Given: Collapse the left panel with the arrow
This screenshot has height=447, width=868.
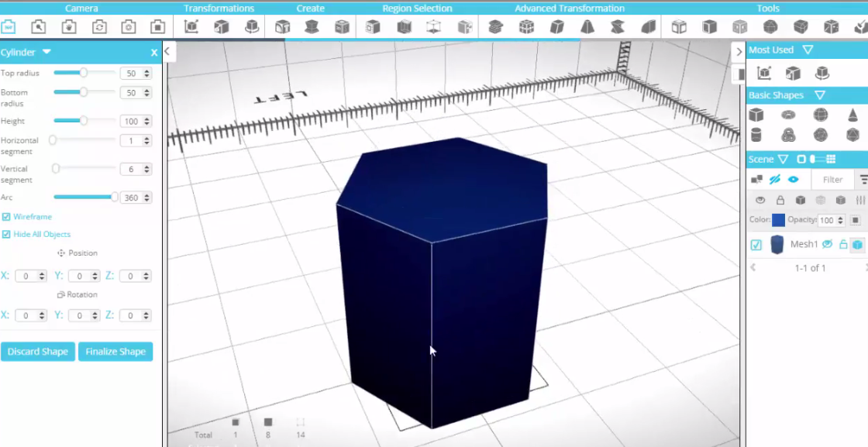Looking at the screenshot, I should (x=167, y=51).
